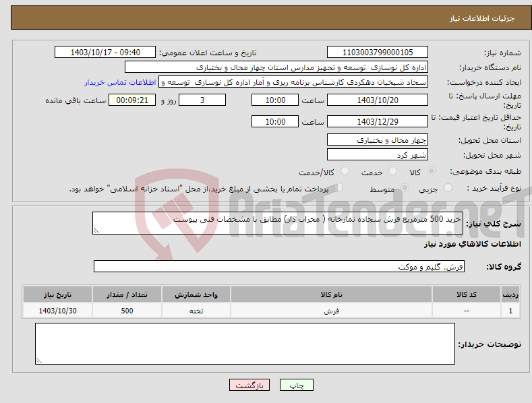Screen dimensions: 532x403
Task: Click the شرح کلی نیاز description textarea
Action: (x=278, y=223)
